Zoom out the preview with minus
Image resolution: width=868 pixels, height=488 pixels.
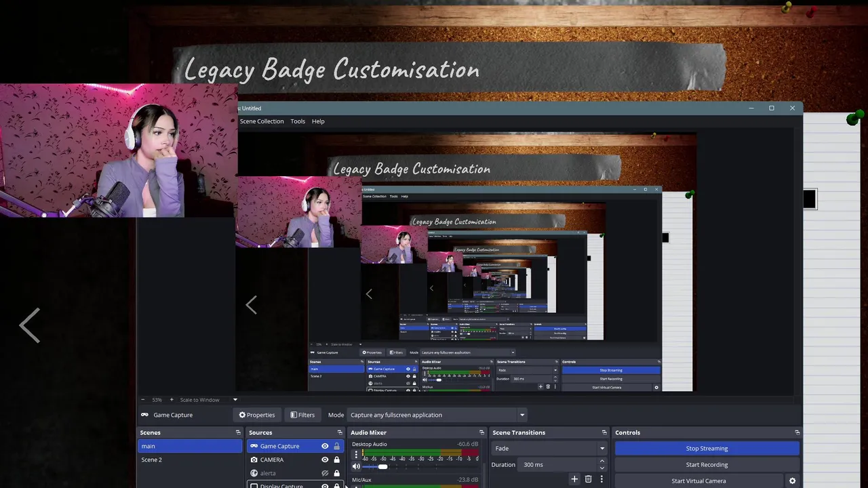pyautogui.click(x=142, y=400)
